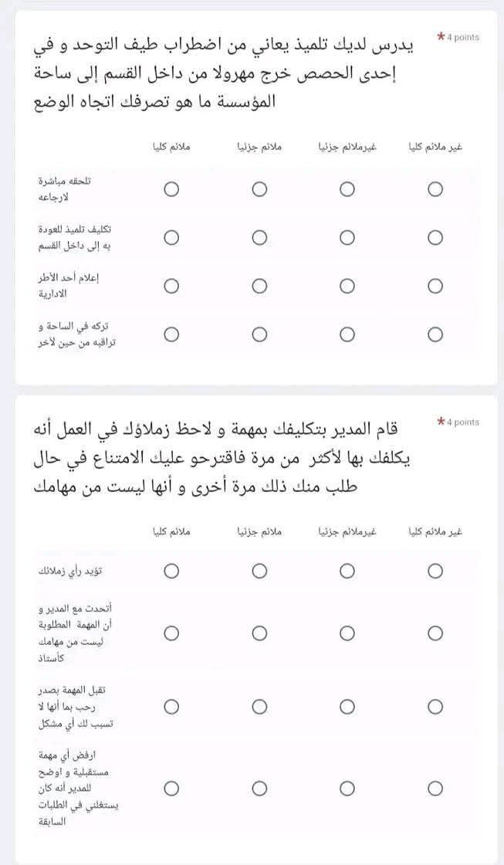Select 'غير ملائم كليا' for 'تلحقه مباشرة لارجاعه'
Viewport: 504px width, 865px height.
click(x=435, y=189)
